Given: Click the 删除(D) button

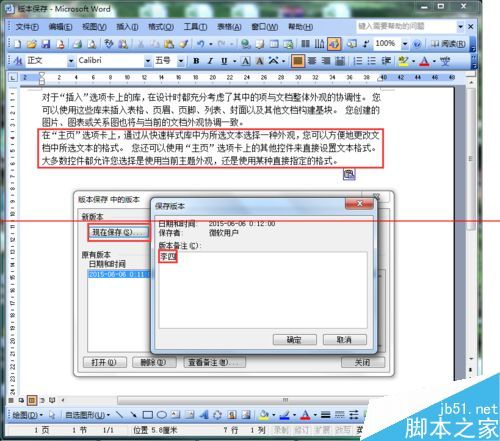Looking at the screenshot, I should coord(154,362).
